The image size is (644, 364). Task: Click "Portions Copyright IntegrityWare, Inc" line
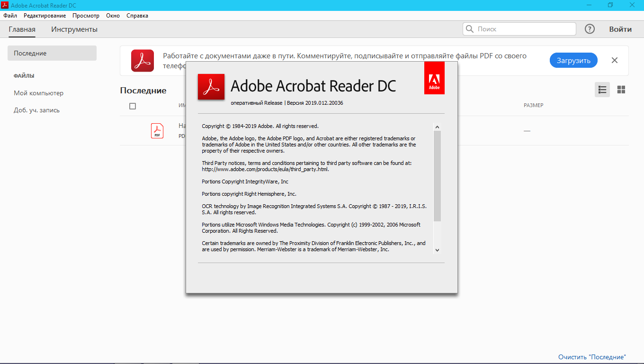245,182
